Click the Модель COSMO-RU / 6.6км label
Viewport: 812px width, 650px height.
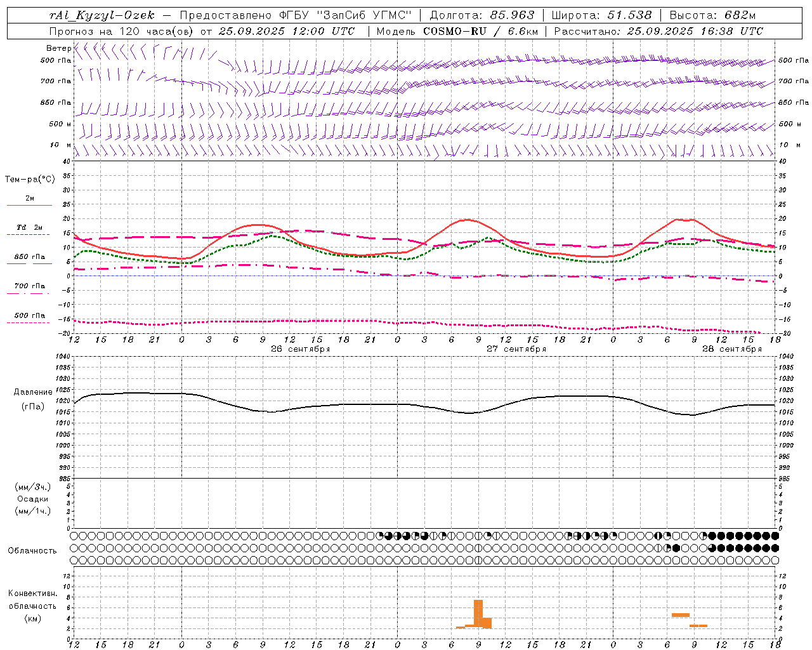[457, 31]
